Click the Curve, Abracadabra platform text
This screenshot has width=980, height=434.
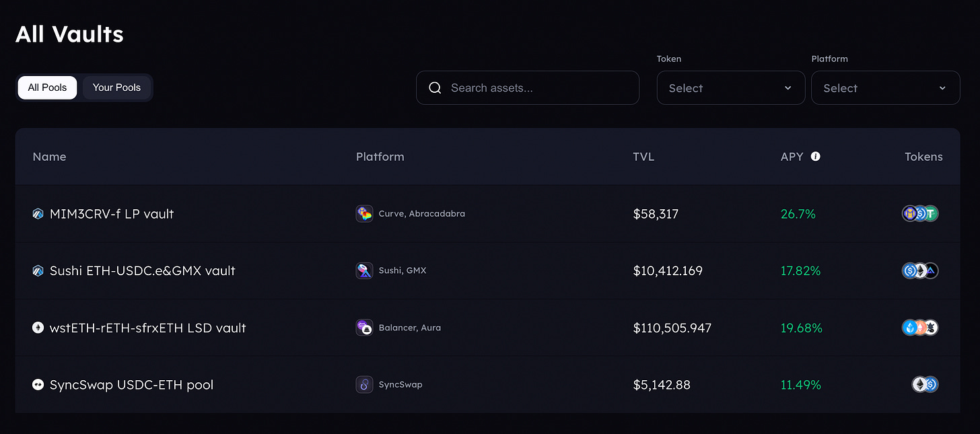[422, 214]
